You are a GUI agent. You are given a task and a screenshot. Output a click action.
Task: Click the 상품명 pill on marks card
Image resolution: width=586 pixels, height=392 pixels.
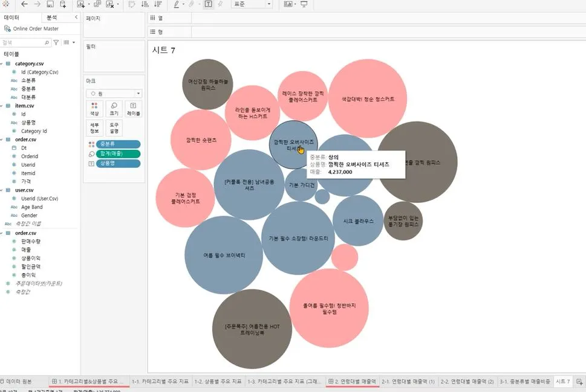(x=118, y=164)
